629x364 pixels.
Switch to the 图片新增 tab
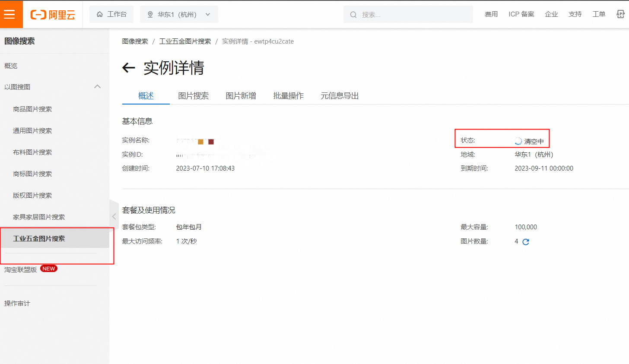(241, 95)
